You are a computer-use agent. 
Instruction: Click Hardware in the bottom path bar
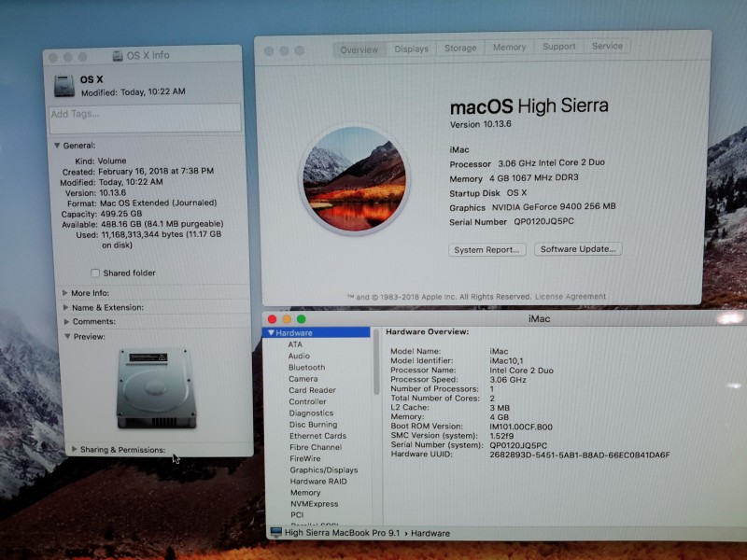(x=430, y=533)
